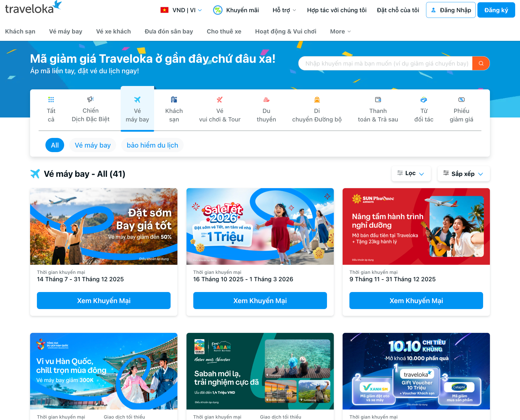Click the Vé máy bay airplane tab icon

[x=137, y=100]
